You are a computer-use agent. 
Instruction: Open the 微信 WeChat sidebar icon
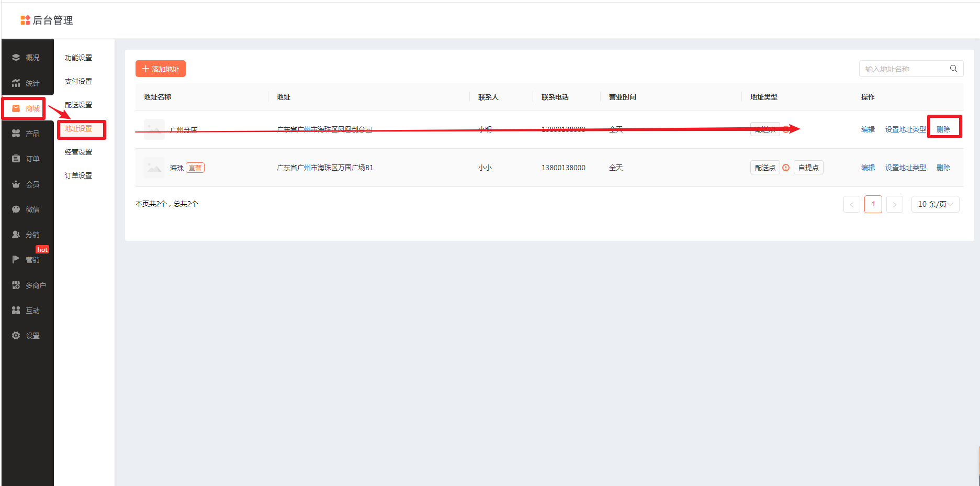tap(16, 209)
